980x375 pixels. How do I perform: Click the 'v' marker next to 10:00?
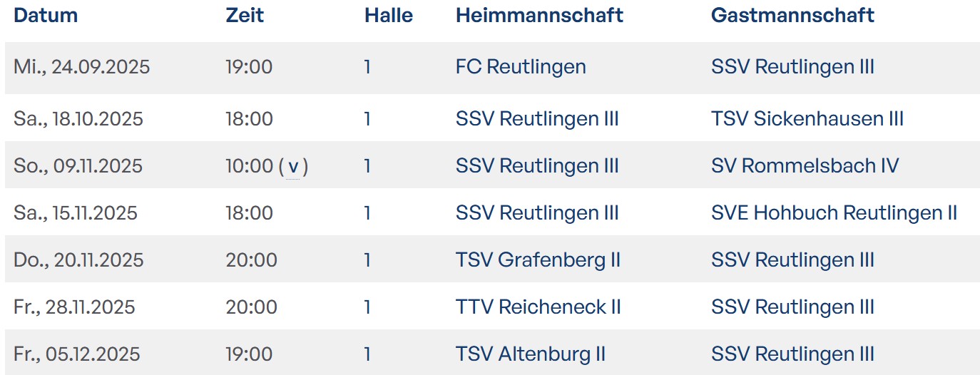(x=293, y=167)
